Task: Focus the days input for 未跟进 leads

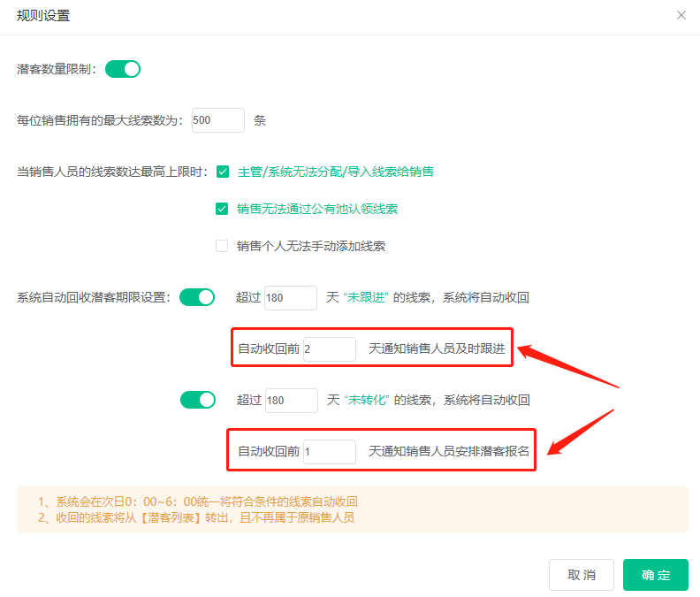Action: point(290,298)
